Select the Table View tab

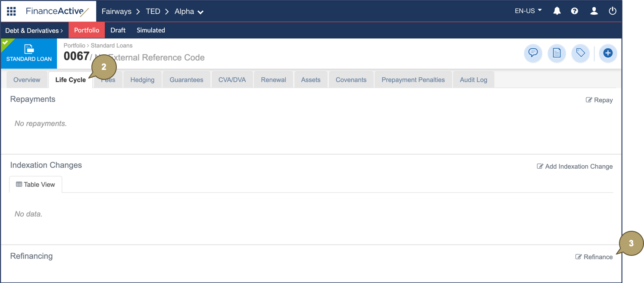pyautogui.click(x=35, y=185)
